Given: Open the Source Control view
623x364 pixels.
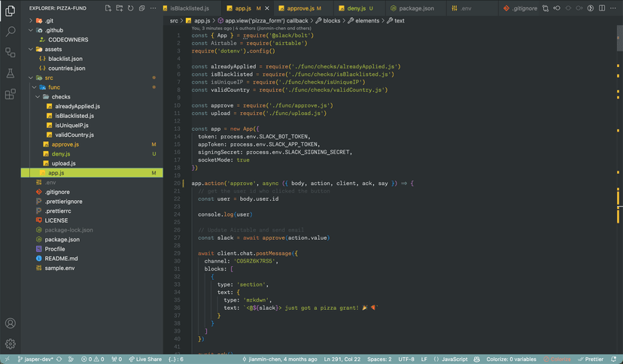Looking at the screenshot, I should (x=11, y=53).
